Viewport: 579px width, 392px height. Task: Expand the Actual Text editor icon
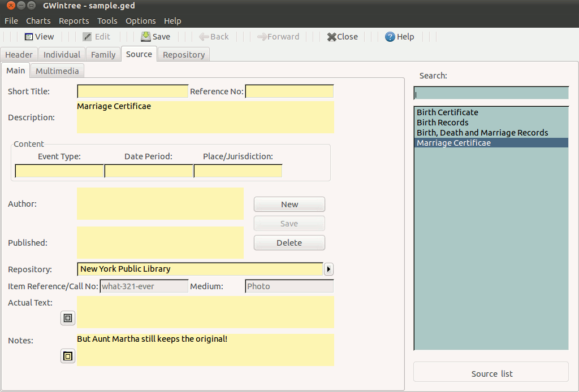[68, 318]
